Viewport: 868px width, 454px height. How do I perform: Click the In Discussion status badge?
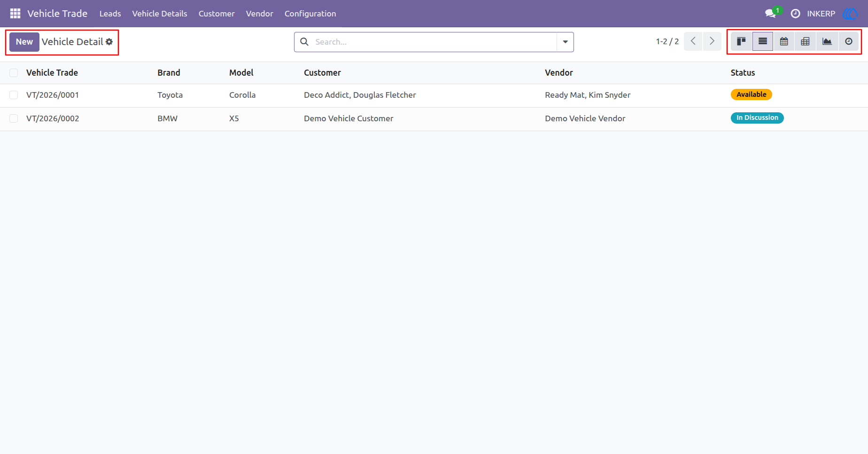tap(757, 118)
